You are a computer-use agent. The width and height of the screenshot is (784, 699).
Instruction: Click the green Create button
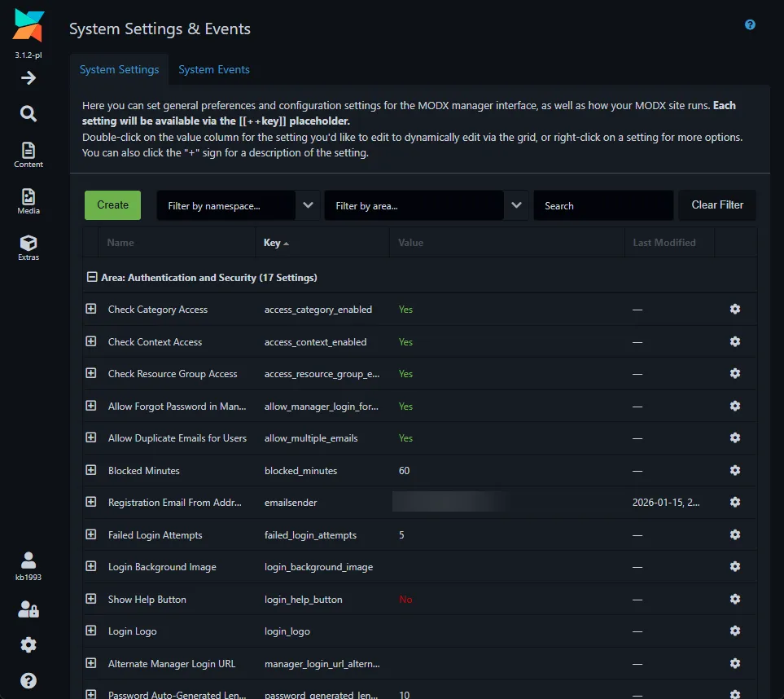pyautogui.click(x=112, y=205)
